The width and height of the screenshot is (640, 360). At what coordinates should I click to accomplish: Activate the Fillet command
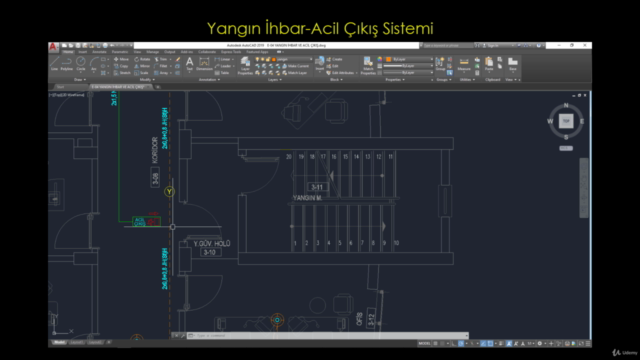tap(161, 66)
